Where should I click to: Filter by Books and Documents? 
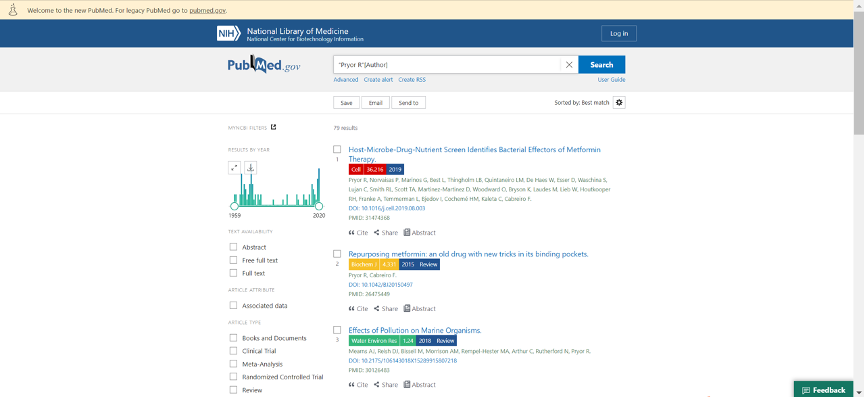pyautogui.click(x=234, y=338)
